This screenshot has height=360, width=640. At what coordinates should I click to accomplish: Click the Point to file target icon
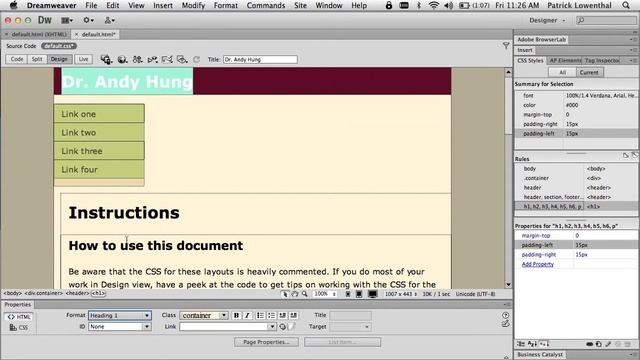(282, 327)
